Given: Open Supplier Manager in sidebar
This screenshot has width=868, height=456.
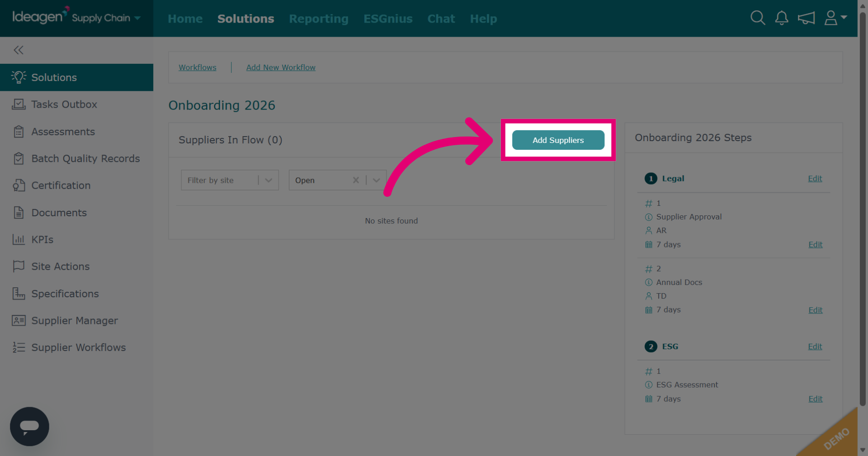Looking at the screenshot, I should tap(77, 321).
